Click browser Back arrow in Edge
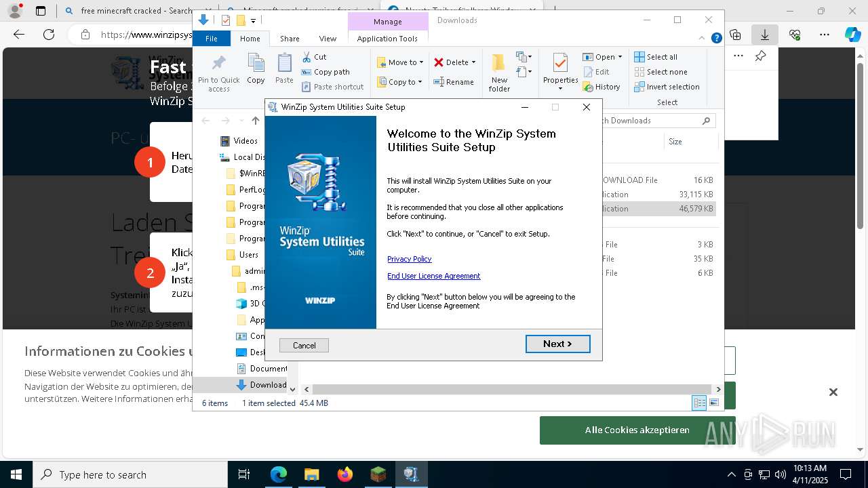The height and width of the screenshot is (488, 868). [x=19, y=34]
